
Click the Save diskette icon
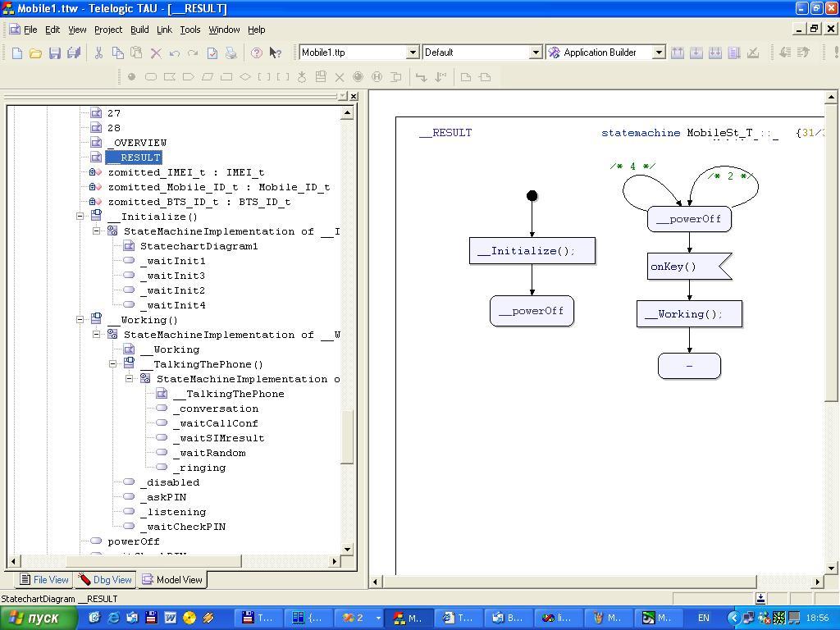click(x=54, y=52)
